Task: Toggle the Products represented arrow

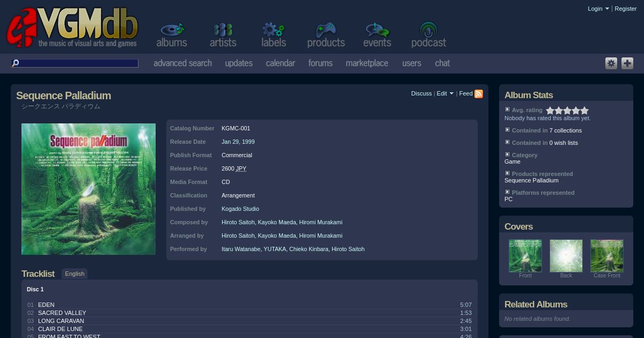Action: point(507,173)
